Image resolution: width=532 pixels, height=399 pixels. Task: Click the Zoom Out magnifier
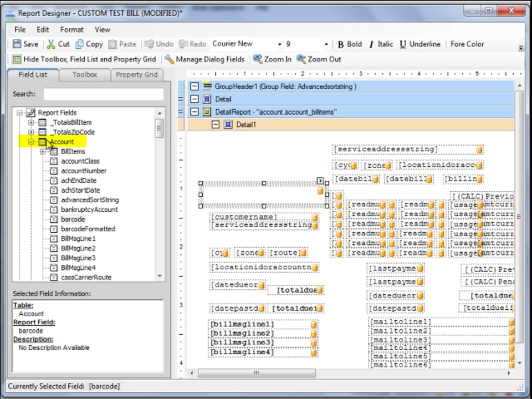coord(301,59)
